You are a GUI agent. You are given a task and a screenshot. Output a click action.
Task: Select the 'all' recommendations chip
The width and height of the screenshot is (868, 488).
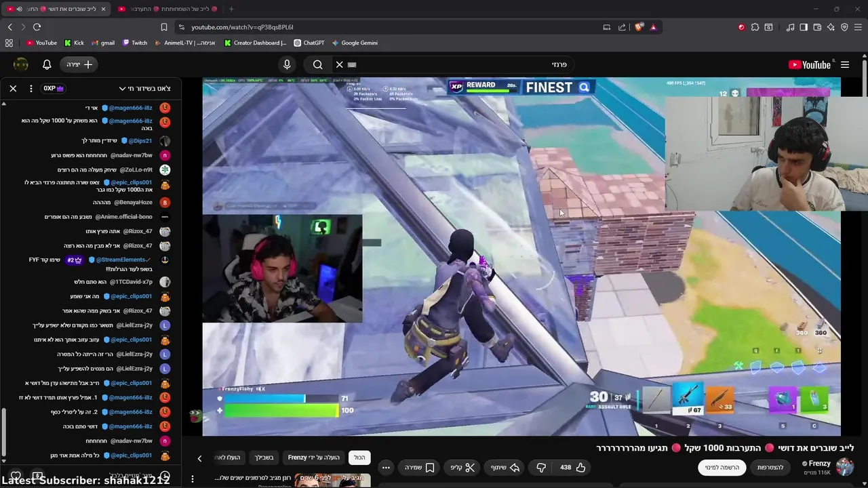(359, 457)
